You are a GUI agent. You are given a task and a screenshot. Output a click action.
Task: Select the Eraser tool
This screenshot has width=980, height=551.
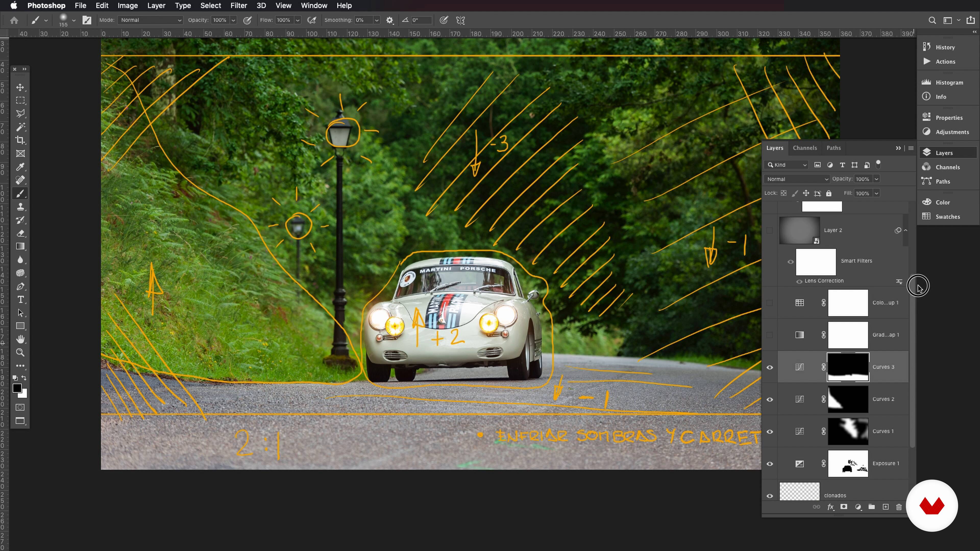20,233
